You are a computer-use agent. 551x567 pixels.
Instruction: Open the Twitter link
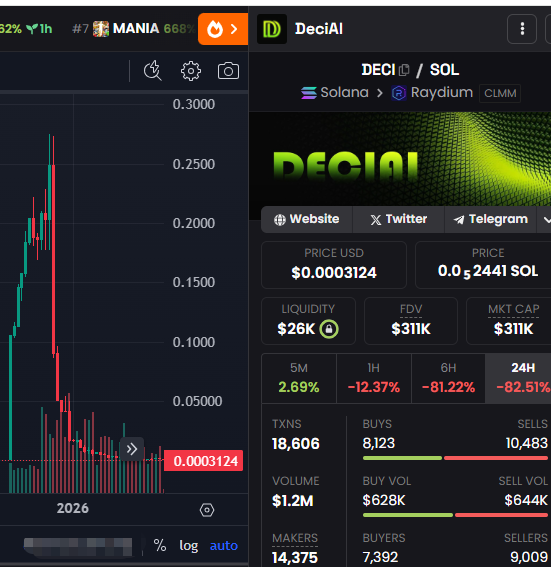398,219
